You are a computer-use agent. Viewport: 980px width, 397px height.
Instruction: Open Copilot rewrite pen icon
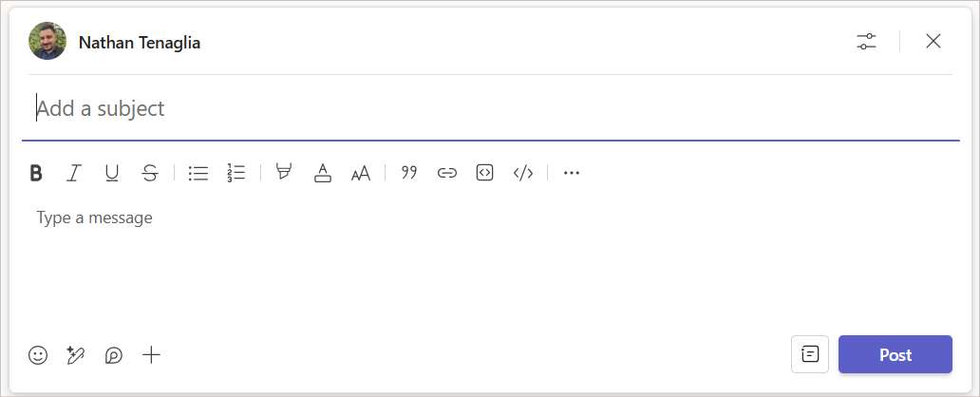click(76, 355)
